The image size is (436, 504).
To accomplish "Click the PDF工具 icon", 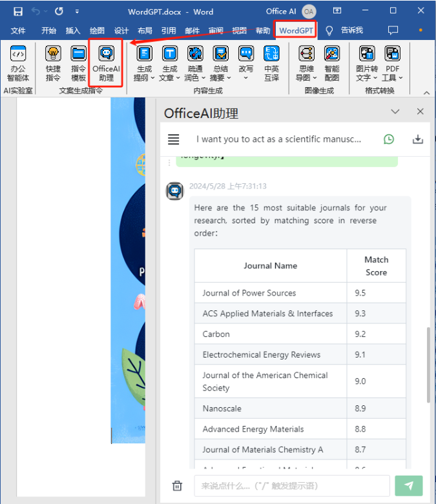I will (393, 54).
